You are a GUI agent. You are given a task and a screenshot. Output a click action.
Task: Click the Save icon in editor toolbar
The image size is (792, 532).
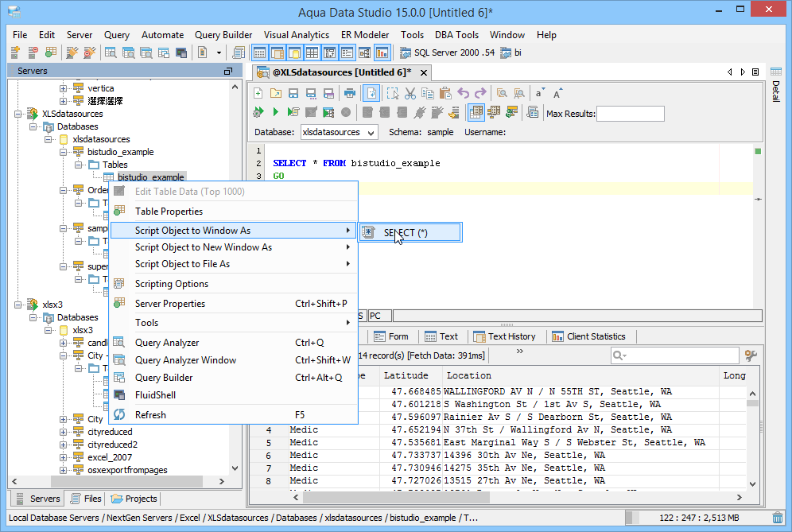click(293, 93)
